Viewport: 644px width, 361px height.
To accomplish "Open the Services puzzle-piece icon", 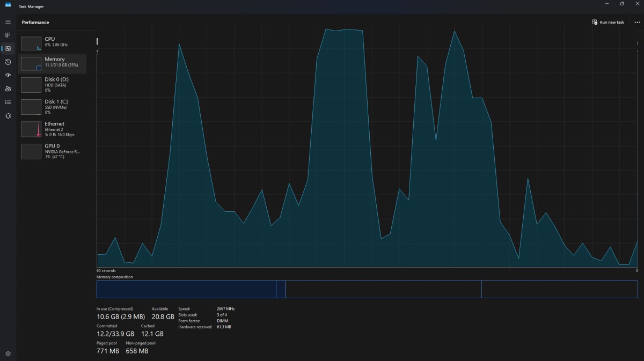I will click(x=8, y=116).
